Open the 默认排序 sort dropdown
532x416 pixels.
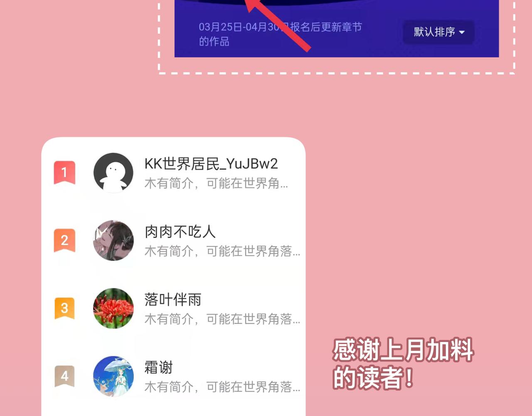click(x=438, y=32)
